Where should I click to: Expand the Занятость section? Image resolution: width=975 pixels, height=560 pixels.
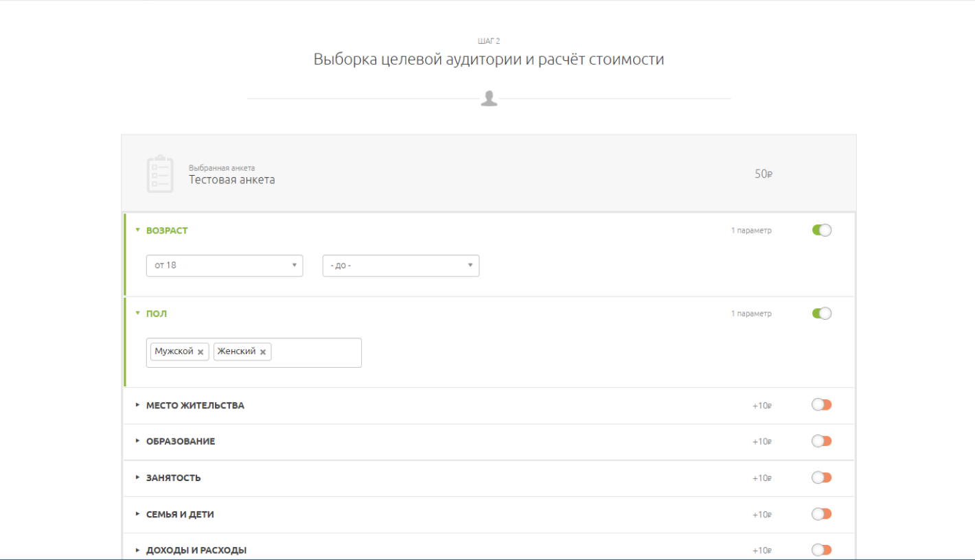click(x=173, y=478)
